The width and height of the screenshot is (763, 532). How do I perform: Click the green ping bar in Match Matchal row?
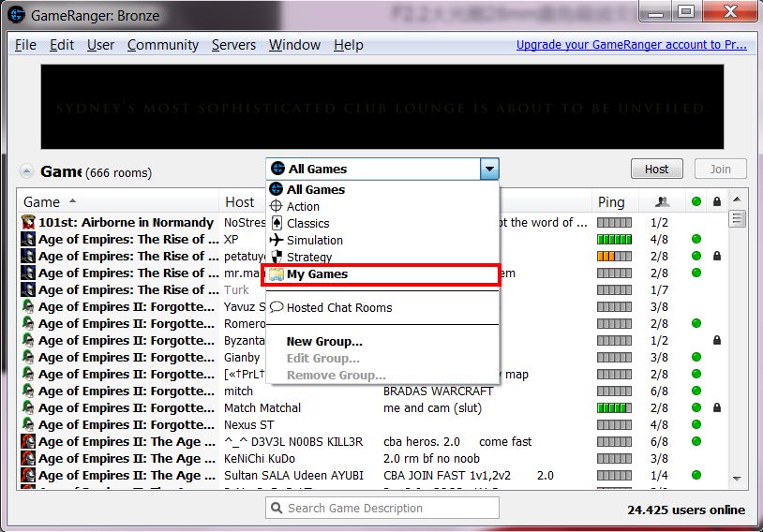614,408
